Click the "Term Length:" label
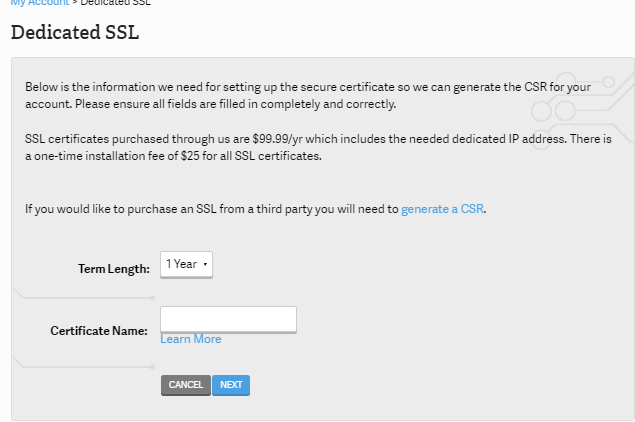635x422 pixels. pos(114,268)
